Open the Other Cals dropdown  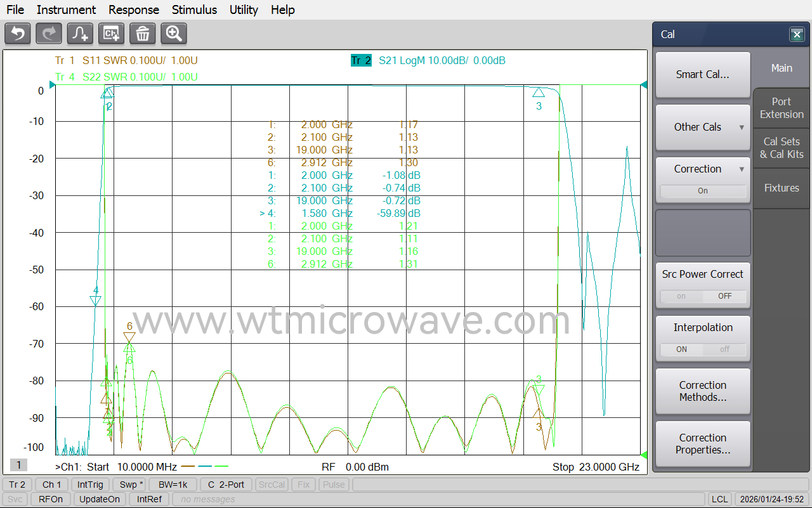[703, 127]
